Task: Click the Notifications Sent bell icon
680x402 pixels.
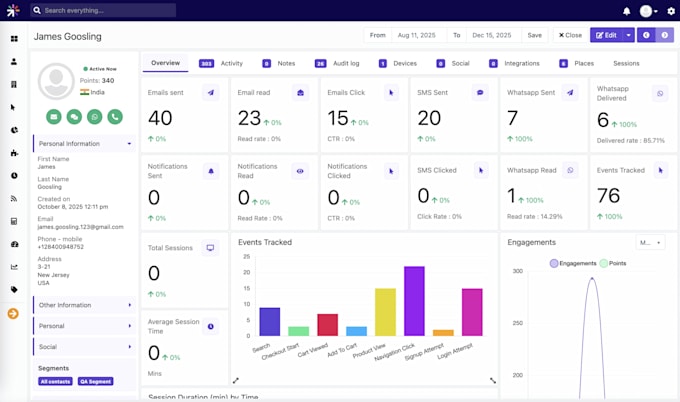Action: (211, 171)
